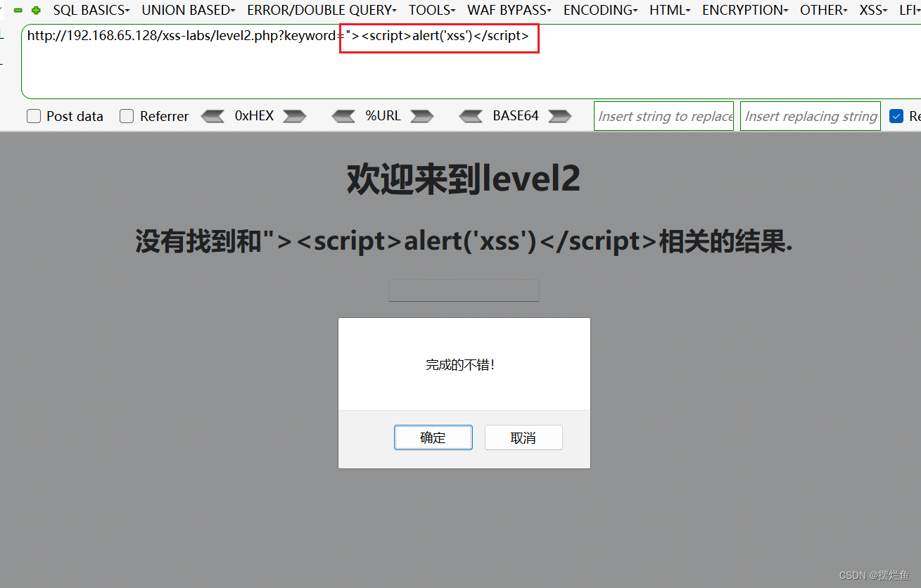This screenshot has height=588, width=921.
Task: Click the %URL encoding label
Action: pyautogui.click(x=383, y=116)
